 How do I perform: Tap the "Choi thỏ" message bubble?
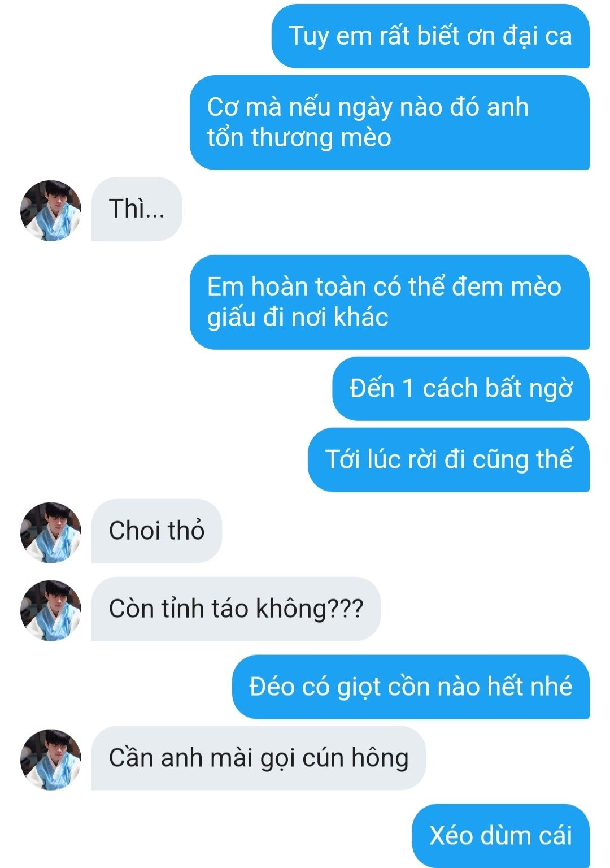(156, 531)
